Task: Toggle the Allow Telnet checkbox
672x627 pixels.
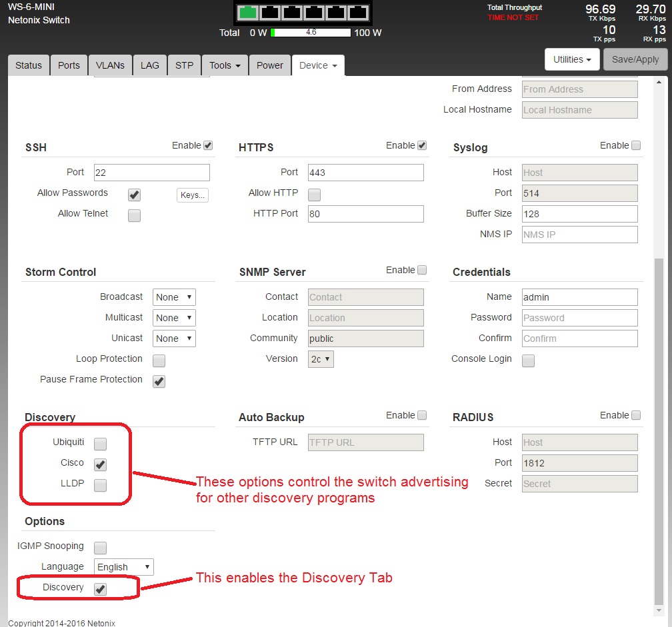Action: point(134,216)
